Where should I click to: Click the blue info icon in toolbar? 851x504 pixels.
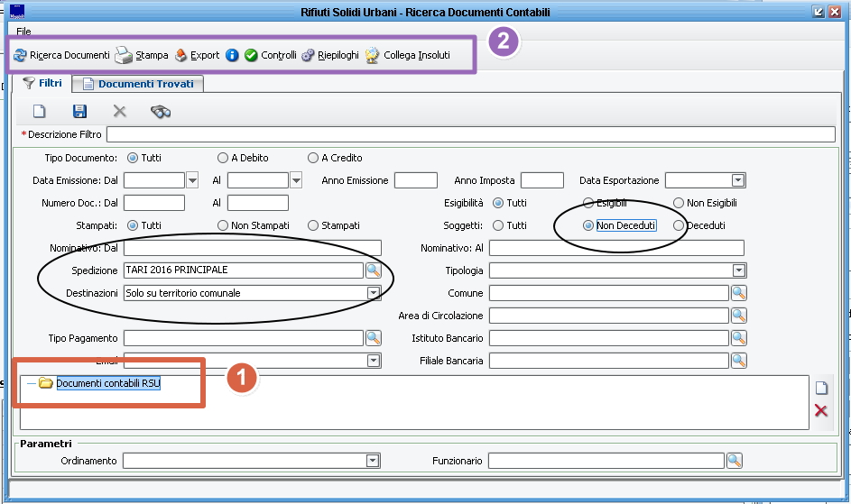[232, 55]
